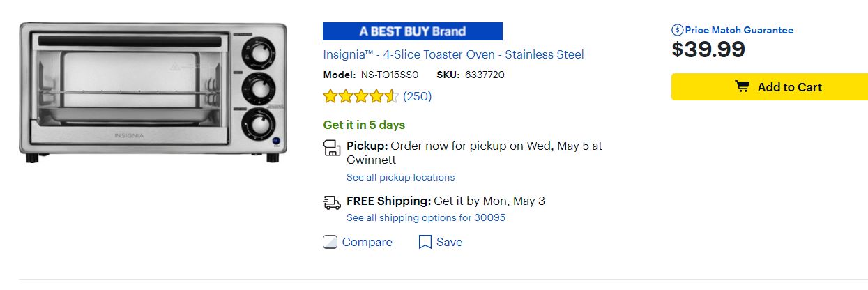Click the shipping truck icon
Image resolution: width=868 pixels, height=290 pixels.
(x=332, y=202)
